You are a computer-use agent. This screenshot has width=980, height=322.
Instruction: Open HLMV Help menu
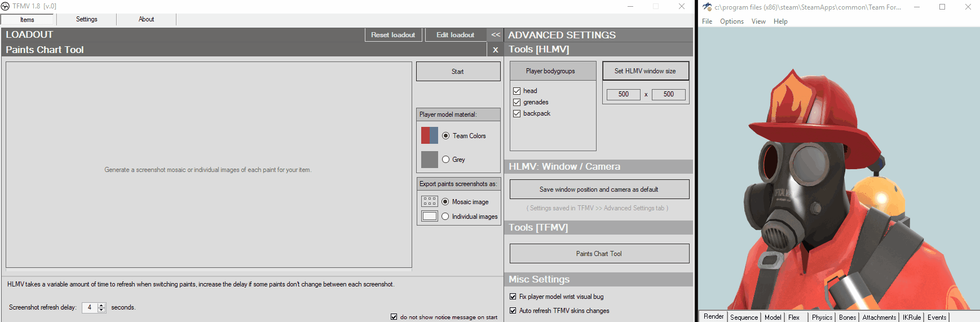[780, 21]
